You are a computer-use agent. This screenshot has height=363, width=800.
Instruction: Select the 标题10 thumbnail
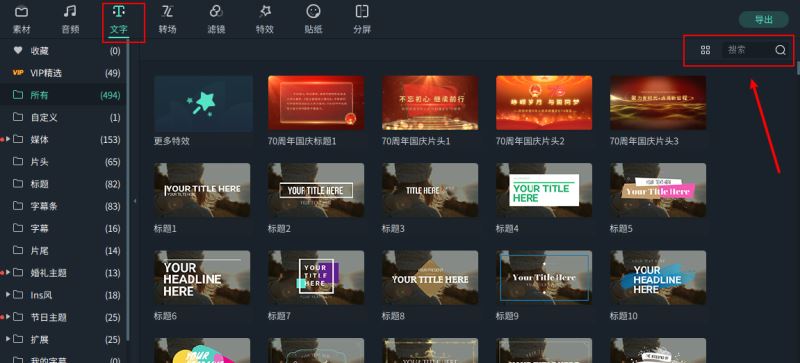click(x=658, y=278)
